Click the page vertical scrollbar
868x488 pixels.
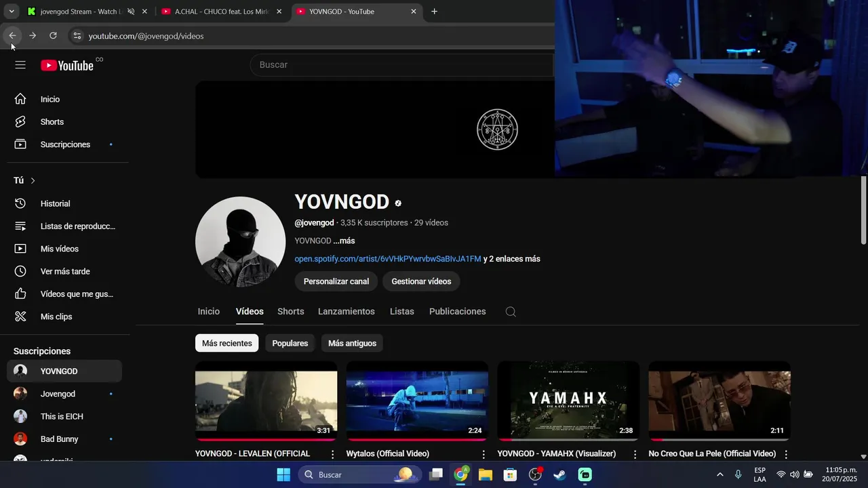click(863, 210)
